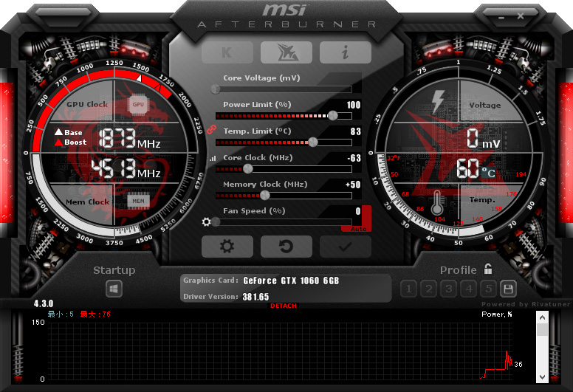The width and height of the screenshot is (573, 392).
Task: Toggle the power/temp limit link icon
Action: point(212,129)
